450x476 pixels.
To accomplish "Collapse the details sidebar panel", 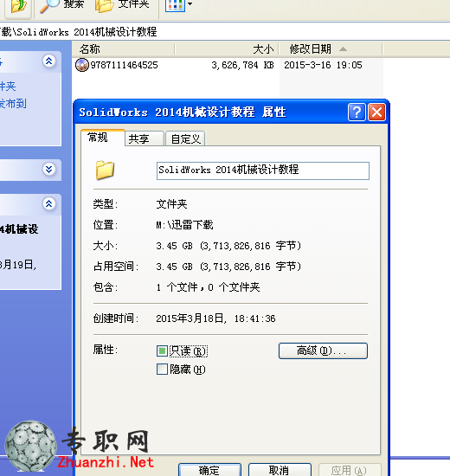I will tap(48, 203).
